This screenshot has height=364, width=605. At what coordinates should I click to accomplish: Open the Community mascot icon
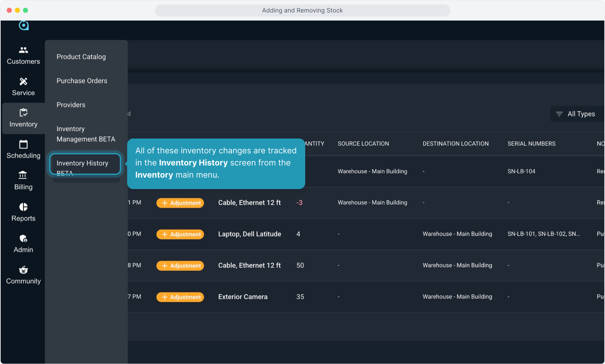click(23, 270)
